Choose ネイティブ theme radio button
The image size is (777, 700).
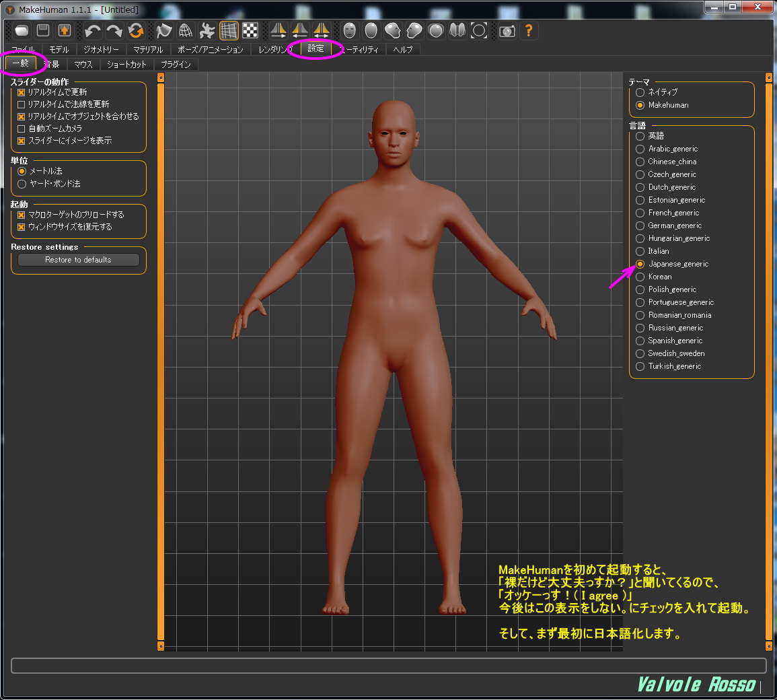[640, 92]
